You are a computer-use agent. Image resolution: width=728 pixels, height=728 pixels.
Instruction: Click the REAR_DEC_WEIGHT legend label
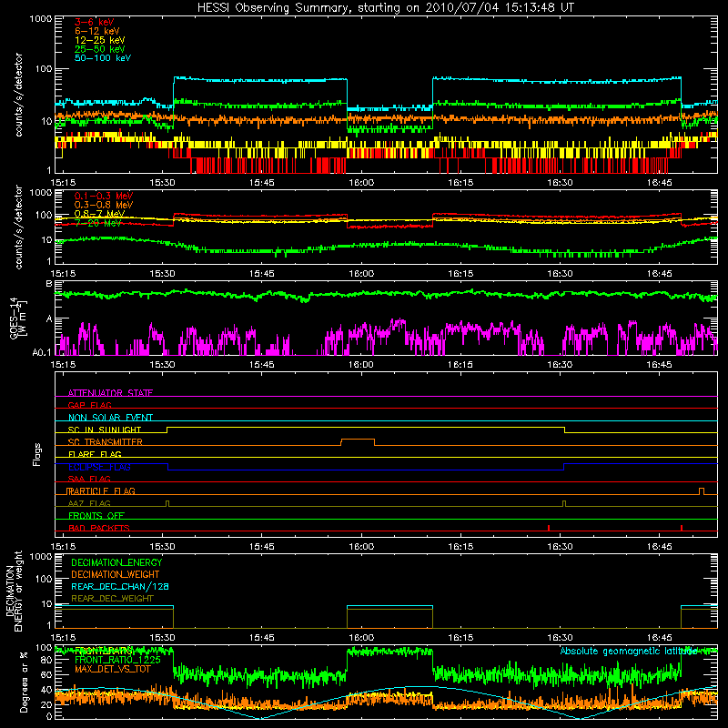pos(112,599)
